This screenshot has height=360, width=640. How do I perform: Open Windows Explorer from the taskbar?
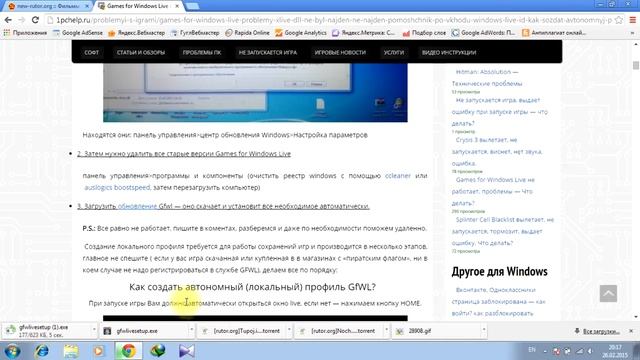71,351
